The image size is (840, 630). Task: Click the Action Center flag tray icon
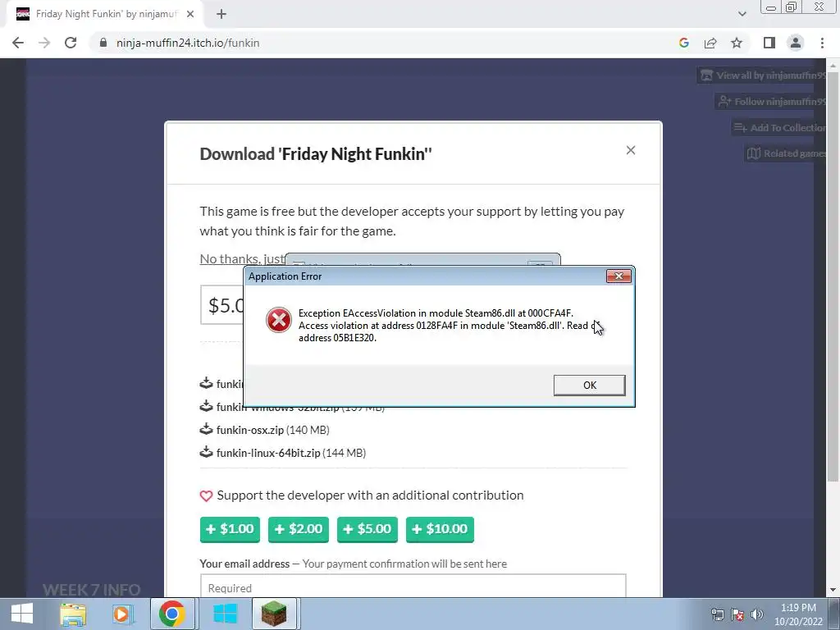(737, 614)
